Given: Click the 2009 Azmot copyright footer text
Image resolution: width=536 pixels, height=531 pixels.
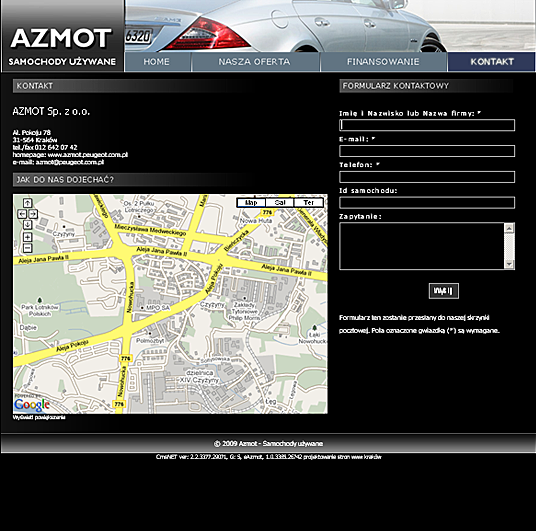Looking at the screenshot, I should (x=268, y=444).
